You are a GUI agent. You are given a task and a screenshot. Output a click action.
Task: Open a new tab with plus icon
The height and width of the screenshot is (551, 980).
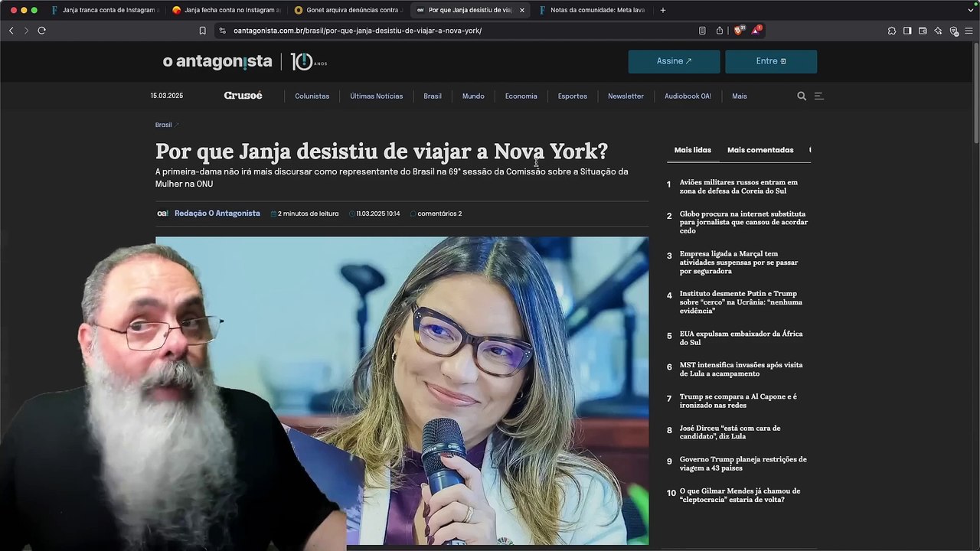663,10
